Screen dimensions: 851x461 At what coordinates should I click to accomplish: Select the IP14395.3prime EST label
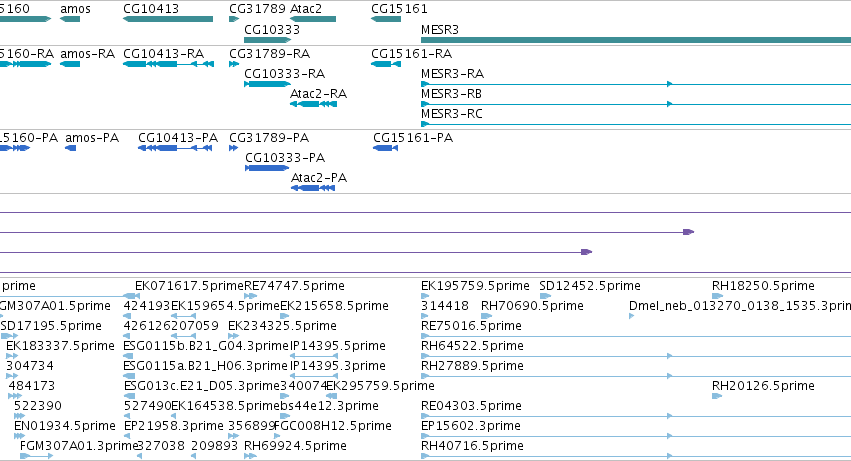click(338, 367)
